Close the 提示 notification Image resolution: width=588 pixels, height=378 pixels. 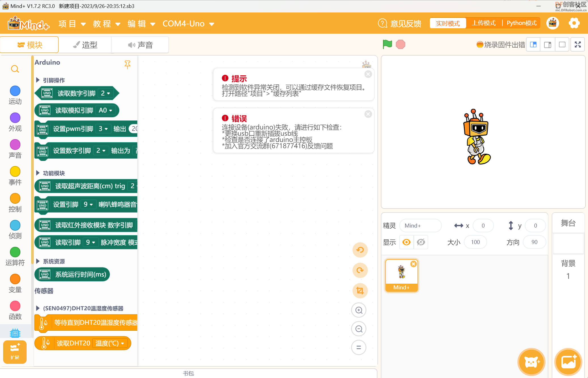(x=368, y=74)
